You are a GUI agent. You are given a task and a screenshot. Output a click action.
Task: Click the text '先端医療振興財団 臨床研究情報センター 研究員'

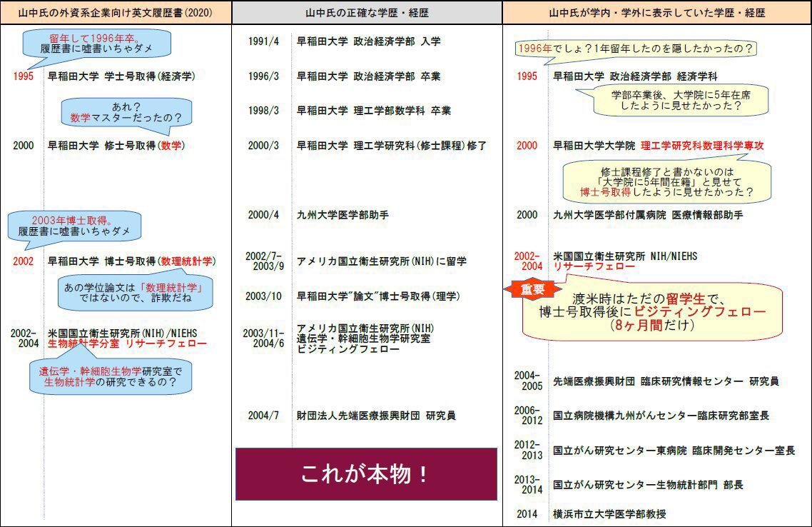666,381
